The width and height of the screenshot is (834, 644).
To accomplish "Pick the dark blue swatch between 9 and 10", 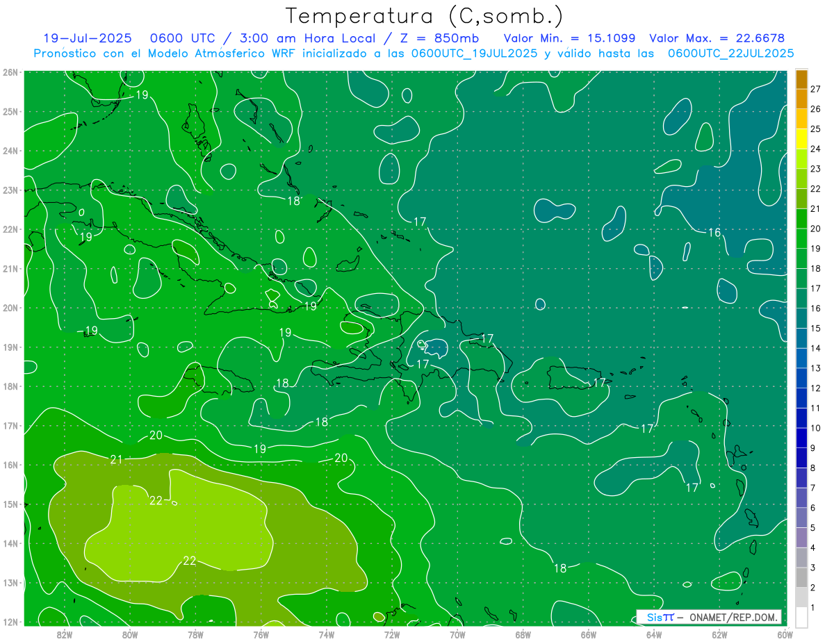I will tap(801, 438).
